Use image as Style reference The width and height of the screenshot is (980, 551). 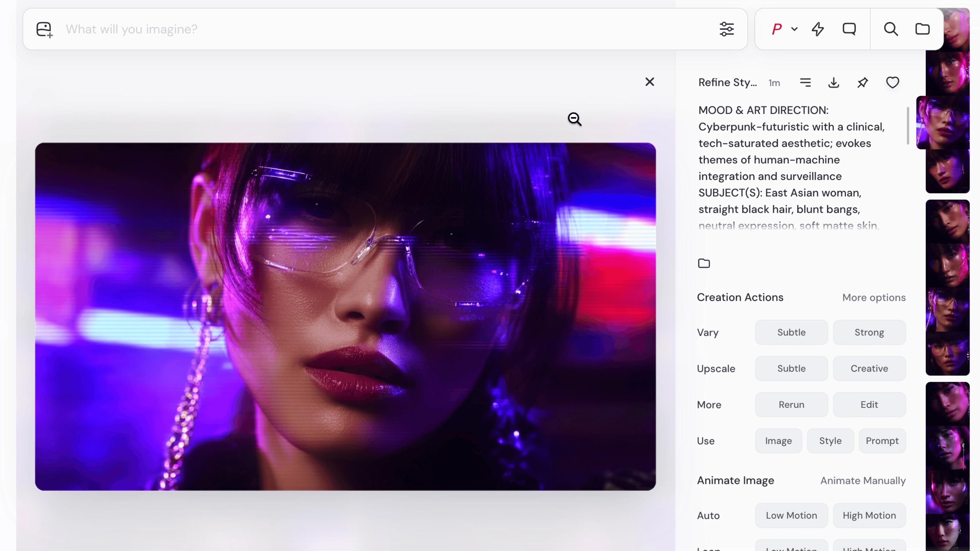coord(830,441)
